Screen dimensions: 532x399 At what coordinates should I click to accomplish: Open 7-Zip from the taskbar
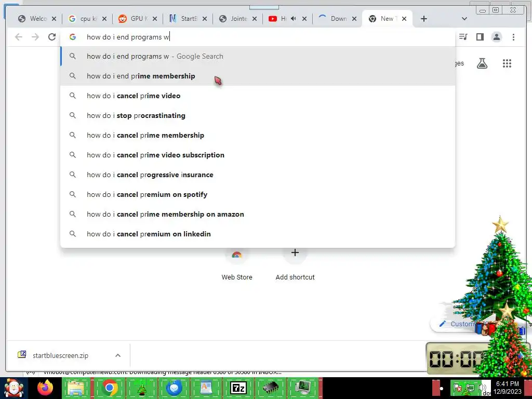click(238, 388)
